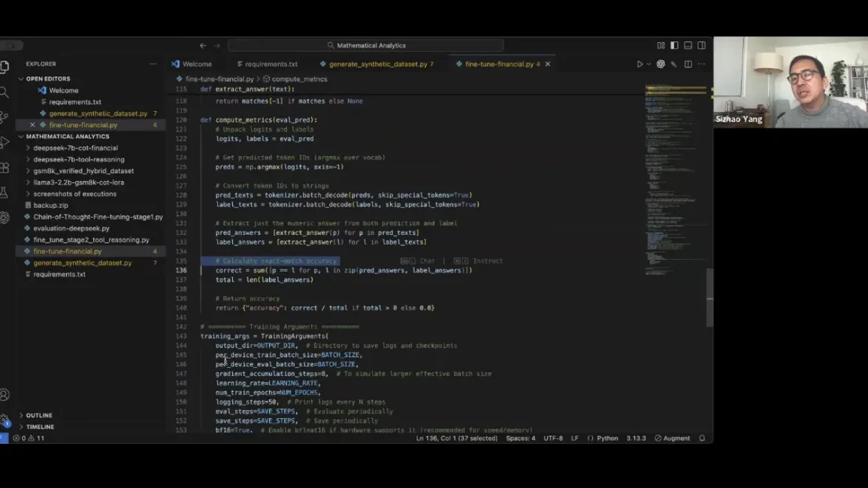This screenshot has height=488, width=868.
Task: Open the Testing flask view
Action: tap(5, 192)
